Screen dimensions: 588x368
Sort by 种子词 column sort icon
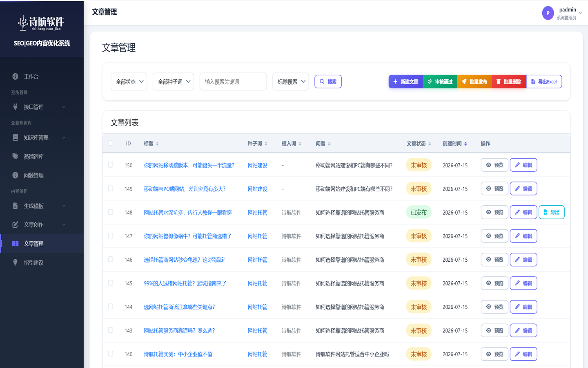(x=266, y=144)
